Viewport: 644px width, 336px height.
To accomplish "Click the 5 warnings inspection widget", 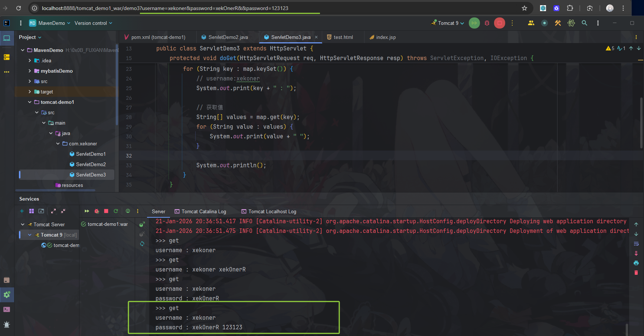I will coord(610,48).
